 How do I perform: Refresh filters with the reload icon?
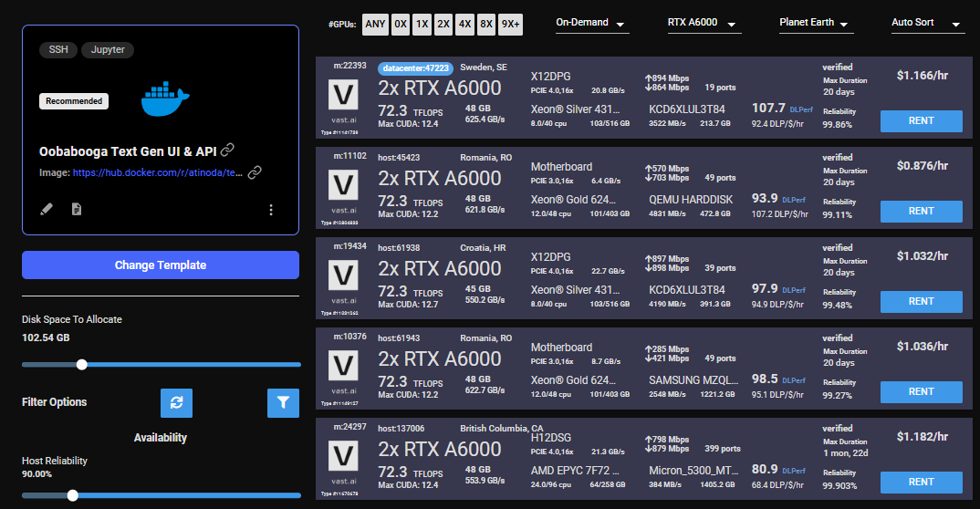176,403
